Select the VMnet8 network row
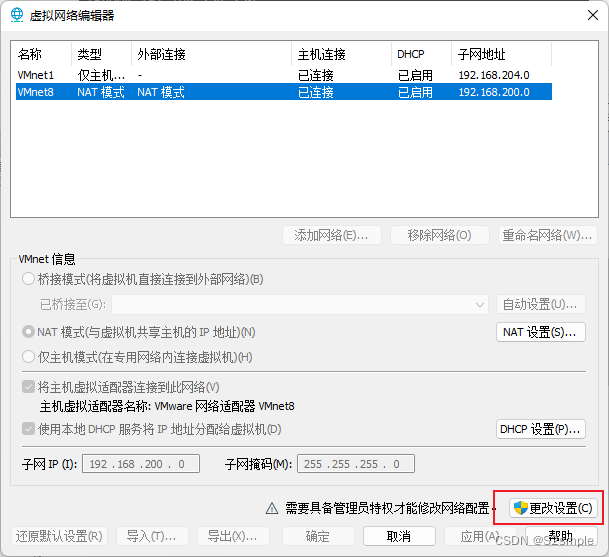Screen dimensions: 609x557 tap(284, 92)
